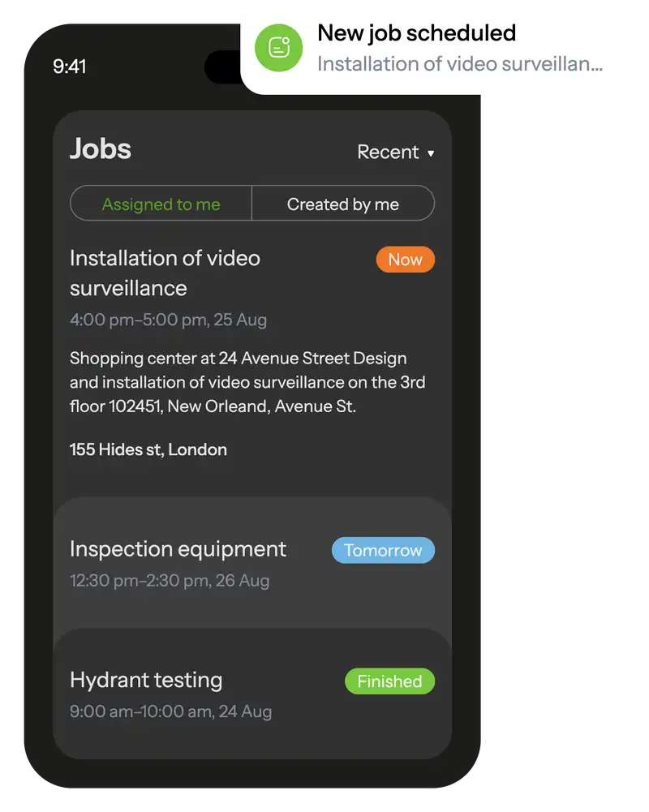Switch to the "Assigned to me" tab
This screenshot has width=649, height=812.
click(161, 204)
